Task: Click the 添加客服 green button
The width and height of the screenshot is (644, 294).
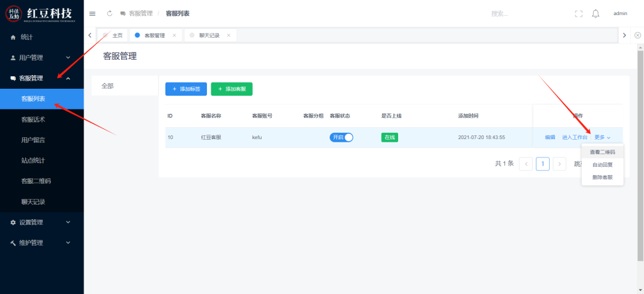Action: pos(231,89)
